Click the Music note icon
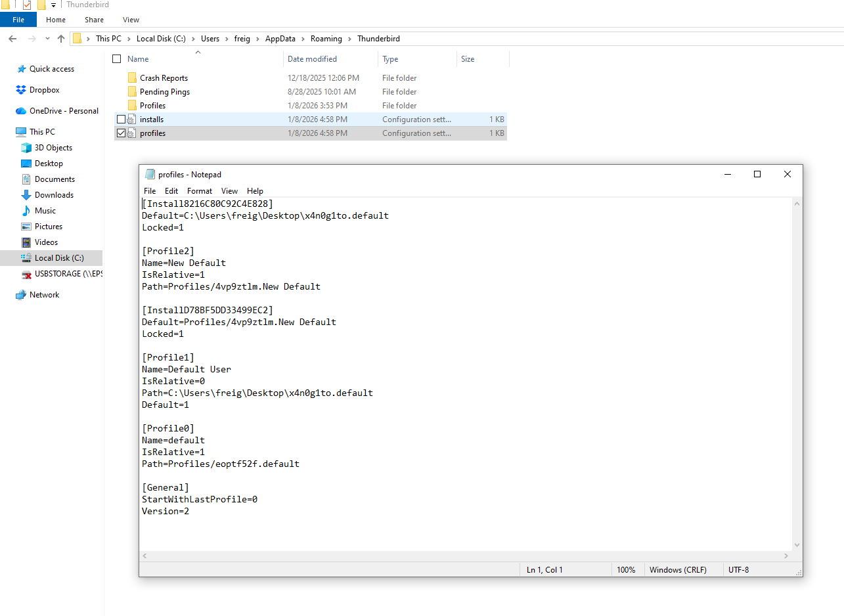The width and height of the screenshot is (844, 616). coord(26,211)
